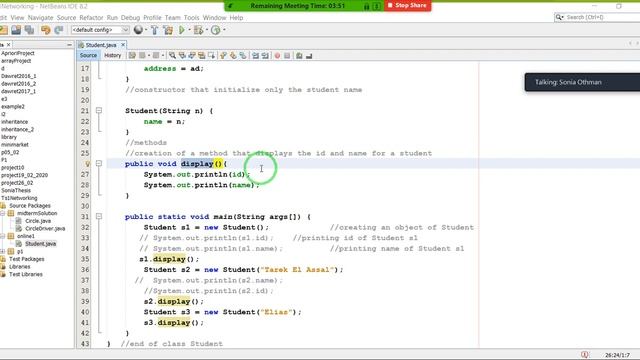Collapse the online1 package node
This screenshot has width=640, height=360.
[x=2, y=236]
